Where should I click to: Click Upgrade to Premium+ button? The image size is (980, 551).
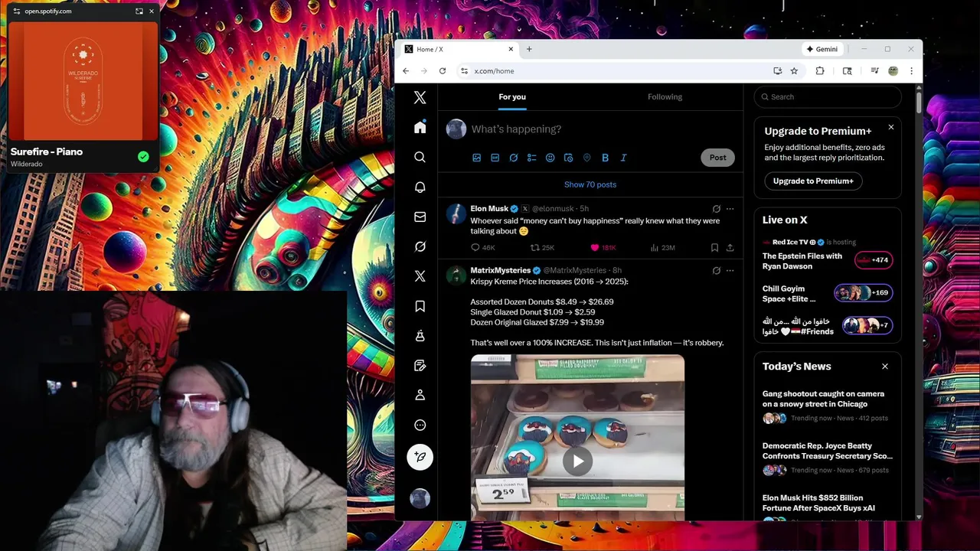point(813,181)
